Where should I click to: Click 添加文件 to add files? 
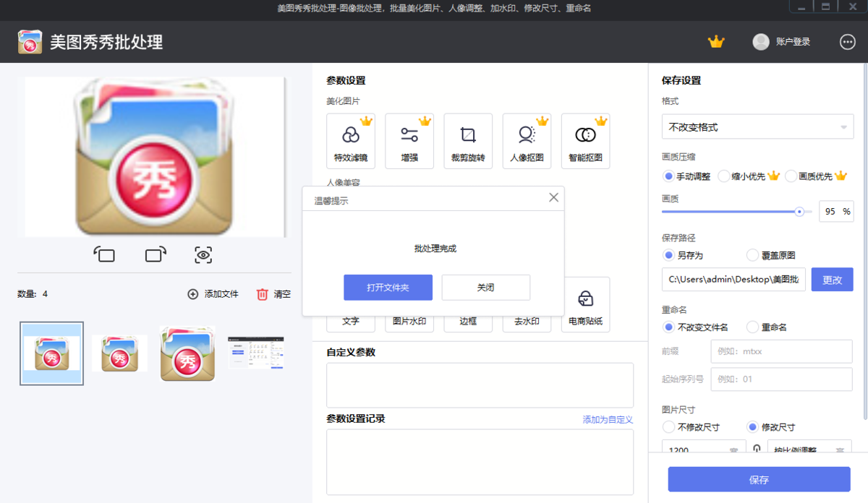click(213, 294)
